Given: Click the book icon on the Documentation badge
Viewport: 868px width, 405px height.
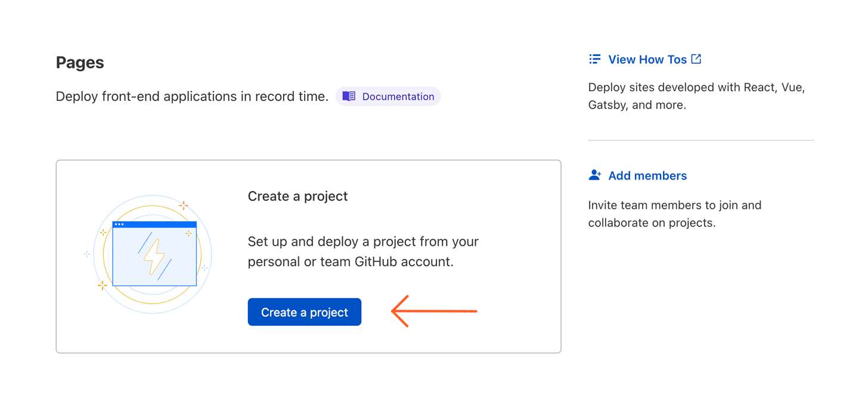Looking at the screenshot, I should point(348,96).
